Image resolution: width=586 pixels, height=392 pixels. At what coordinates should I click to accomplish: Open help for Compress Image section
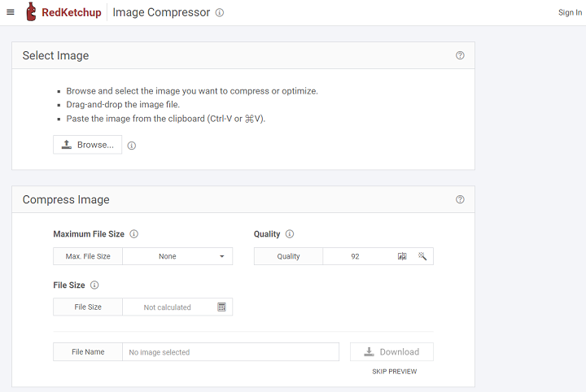pyautogui.click(x=460, y=199)
